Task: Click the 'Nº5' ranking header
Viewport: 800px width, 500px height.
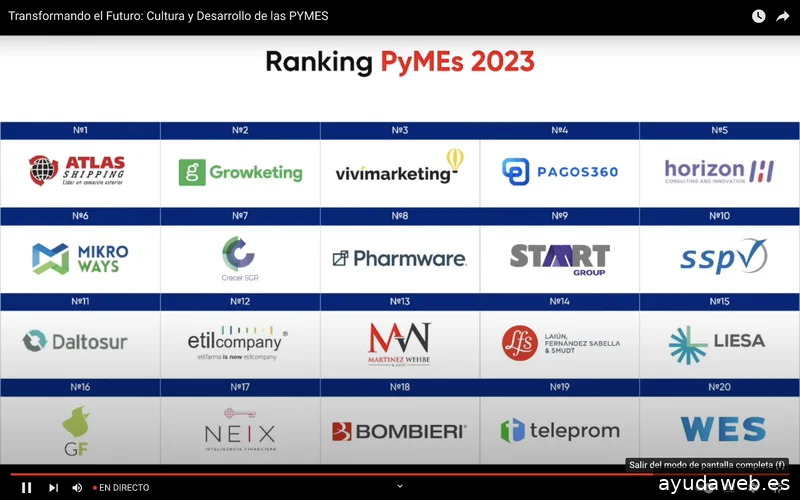Action: [719, 131]
